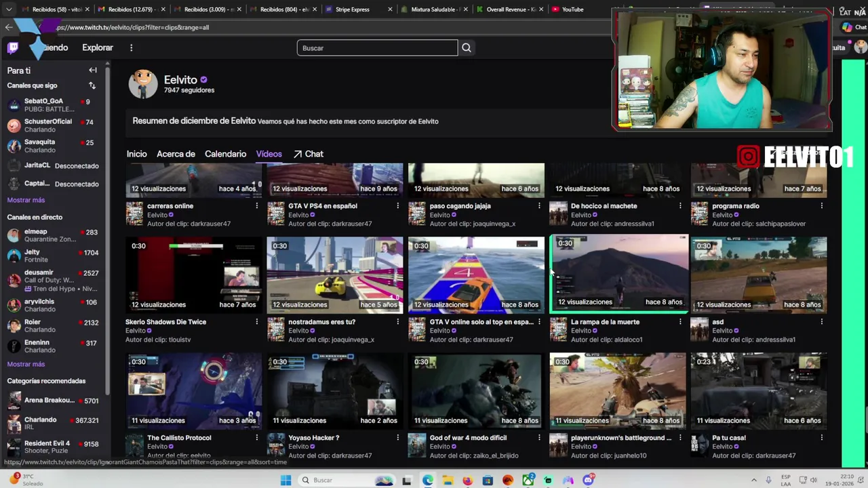Viewport: 868px width, 488px height.
Task: Select the Videos channel tab
Action: click(269, 154)
